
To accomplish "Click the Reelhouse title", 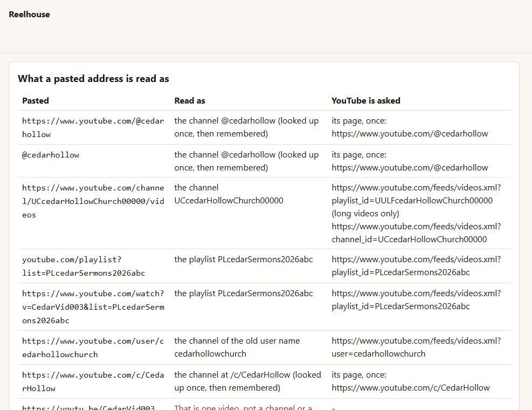I will (29, 14).
